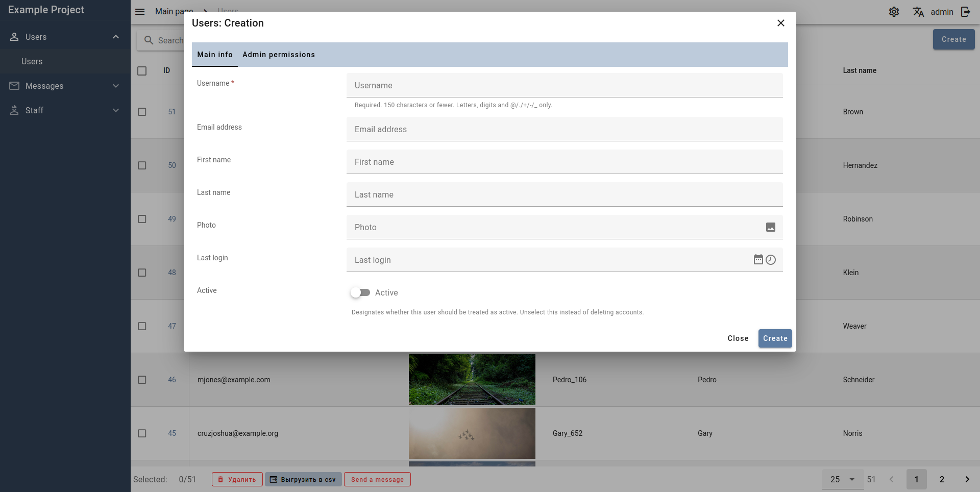Select checkbox for row ID 49

coord(142,219)
